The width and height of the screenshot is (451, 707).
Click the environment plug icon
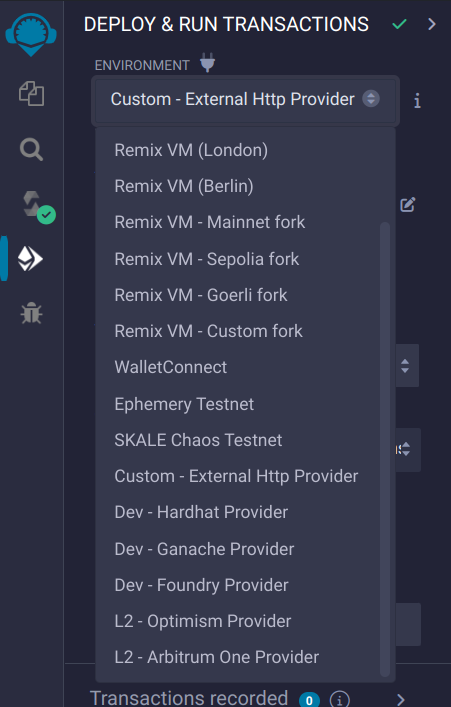pyautogui.click(x=207, y=63)
